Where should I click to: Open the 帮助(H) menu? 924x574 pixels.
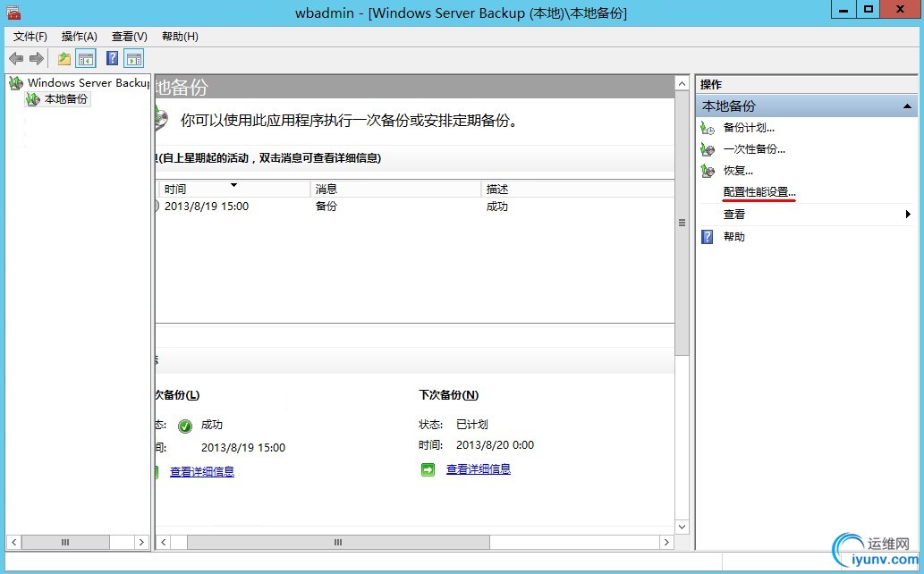[x=180, y=37]
